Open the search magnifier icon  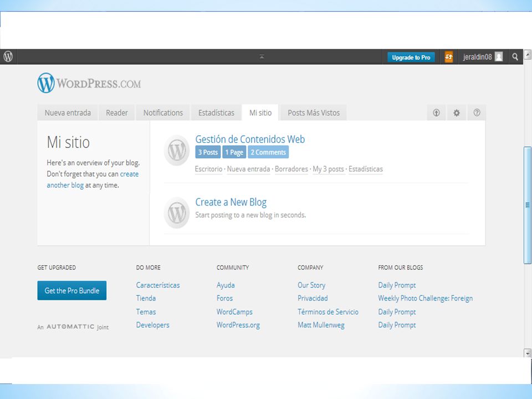(x=515, y=57)
